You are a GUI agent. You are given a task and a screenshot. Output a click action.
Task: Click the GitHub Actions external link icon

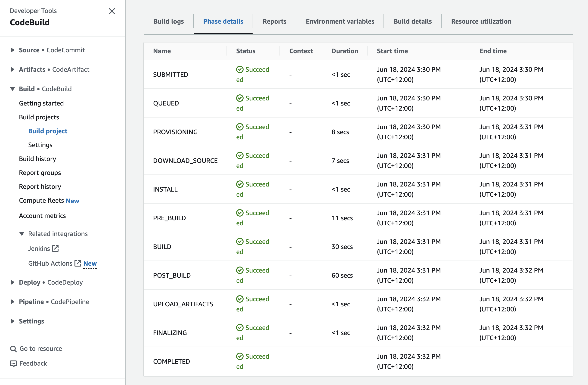78,263
